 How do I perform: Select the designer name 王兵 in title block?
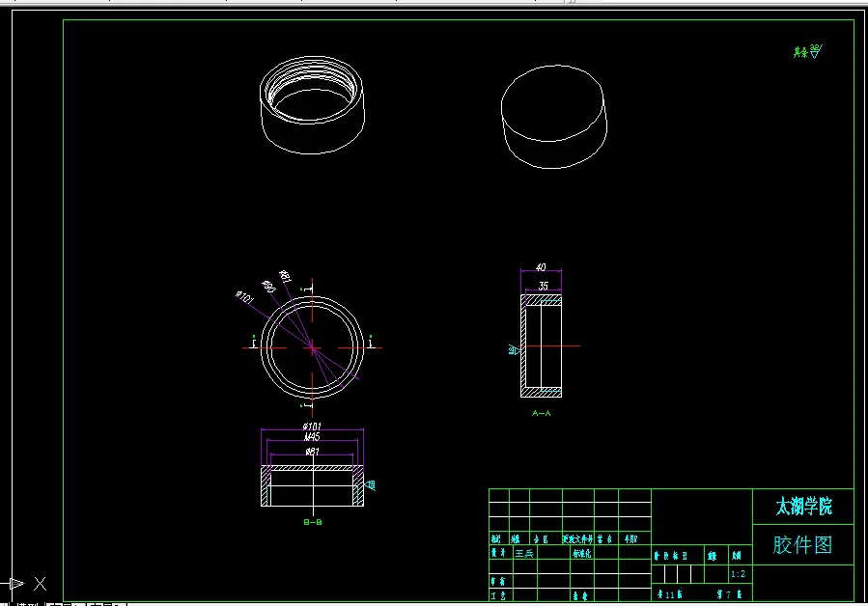click(x=524, y=553)
